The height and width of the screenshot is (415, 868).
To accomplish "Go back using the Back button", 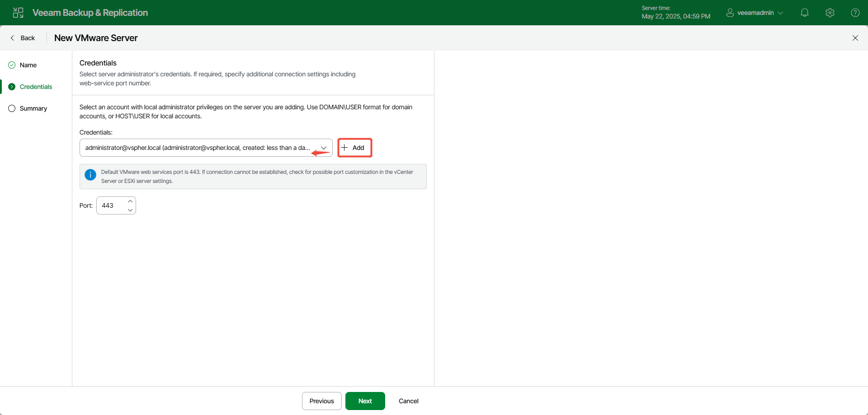I will point(23,38).
